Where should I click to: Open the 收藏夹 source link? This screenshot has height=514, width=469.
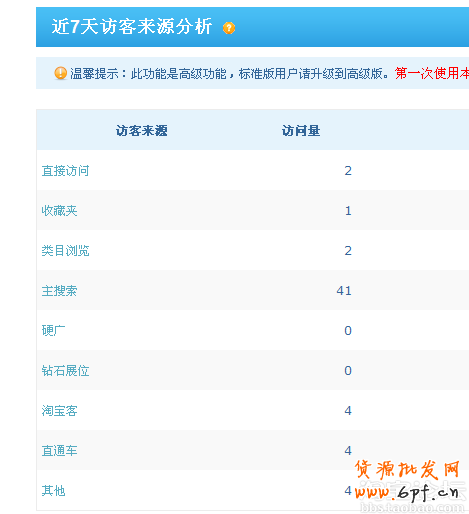[59, 211]
